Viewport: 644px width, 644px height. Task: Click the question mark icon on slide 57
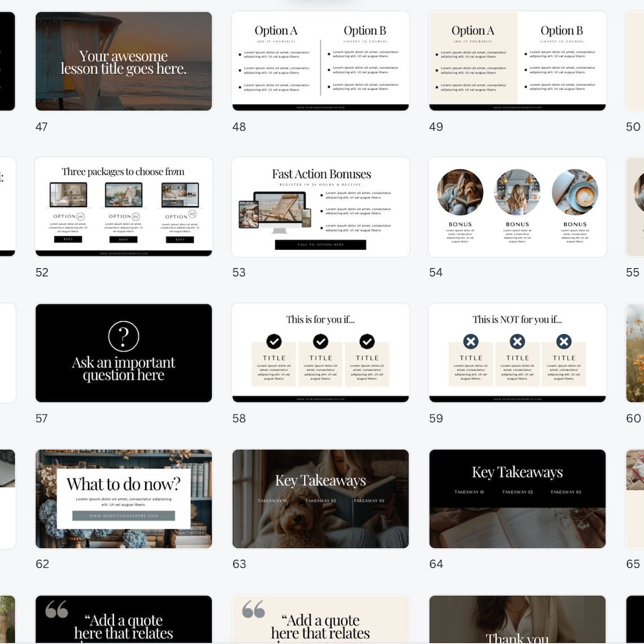pyautogui.click(x=123, y=336)
